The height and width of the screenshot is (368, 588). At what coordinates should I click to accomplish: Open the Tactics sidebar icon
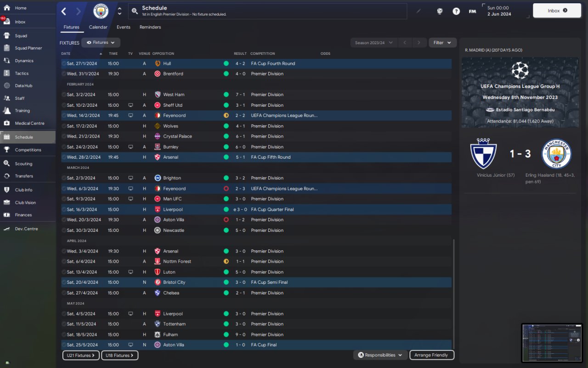pos(7,73)
